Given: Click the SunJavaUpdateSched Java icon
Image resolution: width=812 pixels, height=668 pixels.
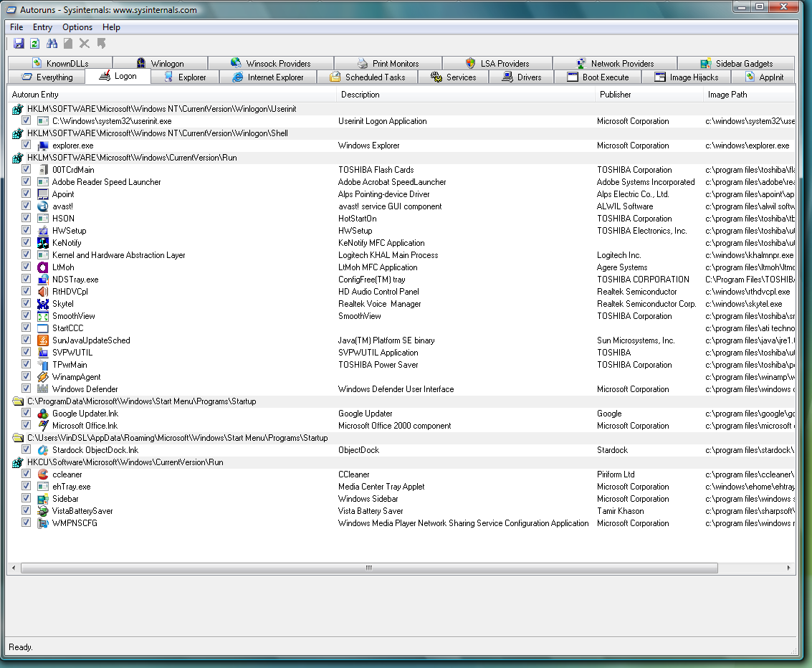Looking at the screenshot, I should (x=43, y=340).
